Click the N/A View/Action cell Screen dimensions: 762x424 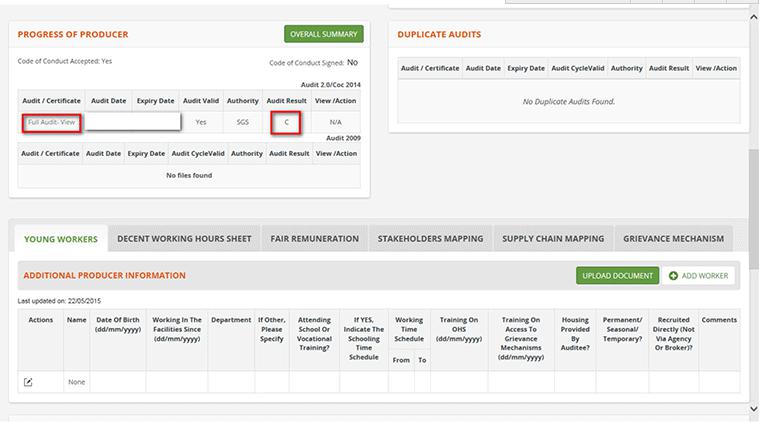point(336,122)
